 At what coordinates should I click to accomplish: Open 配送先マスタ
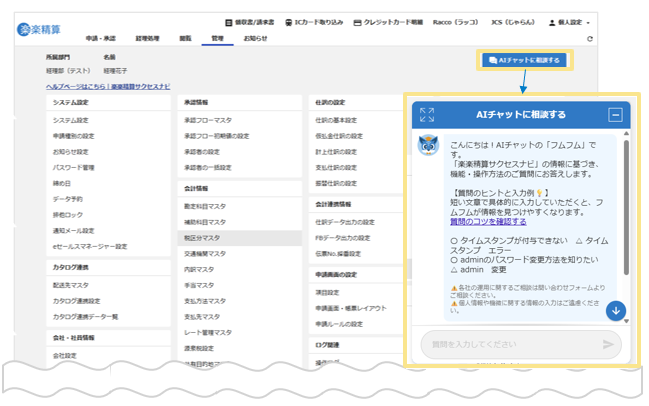click(x=70, y=285)
